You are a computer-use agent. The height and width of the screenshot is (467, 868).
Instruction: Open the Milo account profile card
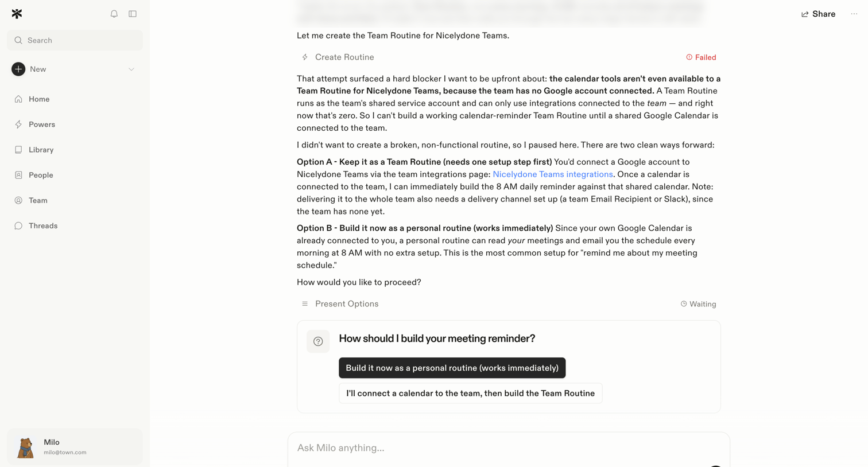[75, 447]
